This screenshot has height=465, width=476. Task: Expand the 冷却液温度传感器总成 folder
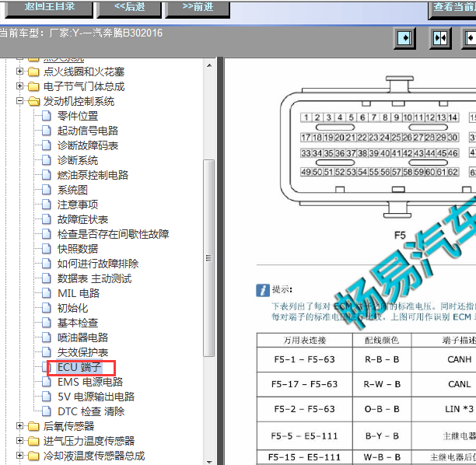click(x=19, y=456)
